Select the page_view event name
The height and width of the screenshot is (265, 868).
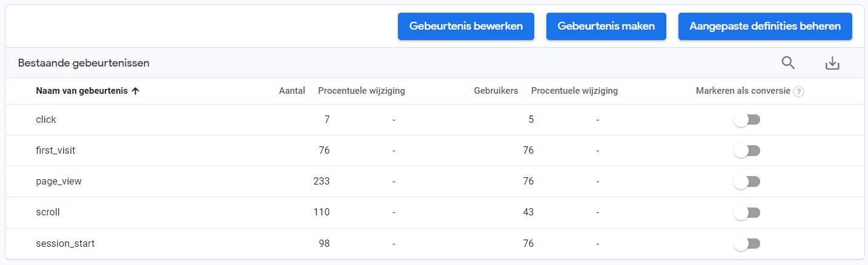click(59, 182)
